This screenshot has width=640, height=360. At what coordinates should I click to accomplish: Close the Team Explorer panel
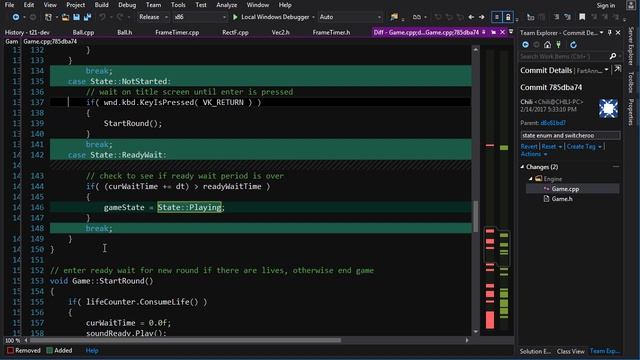tap(618, 32)
